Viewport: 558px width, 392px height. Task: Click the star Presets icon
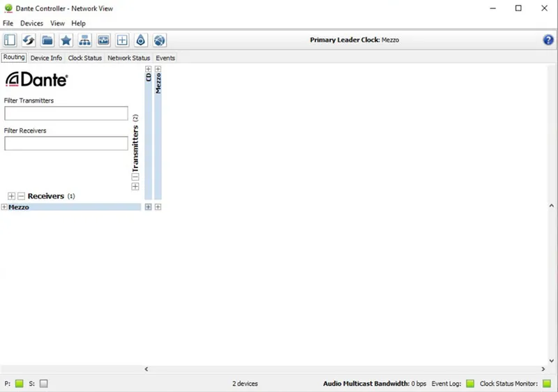click(66, 40)
